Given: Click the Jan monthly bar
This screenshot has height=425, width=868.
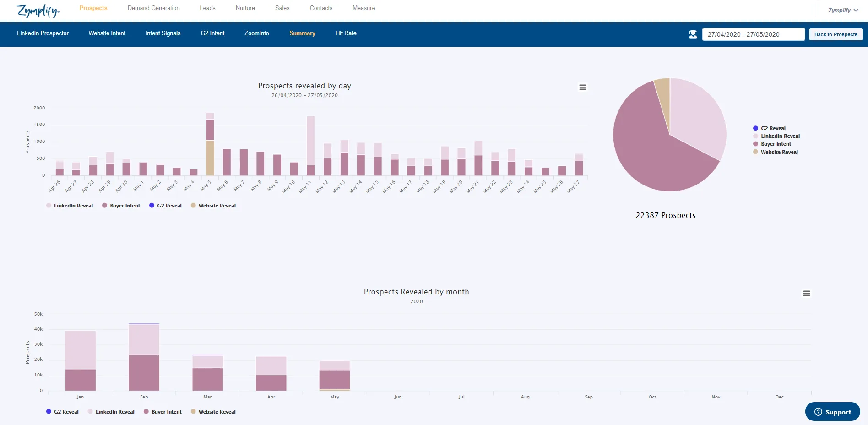Looking at the screenshot, I should coord(81,361).
